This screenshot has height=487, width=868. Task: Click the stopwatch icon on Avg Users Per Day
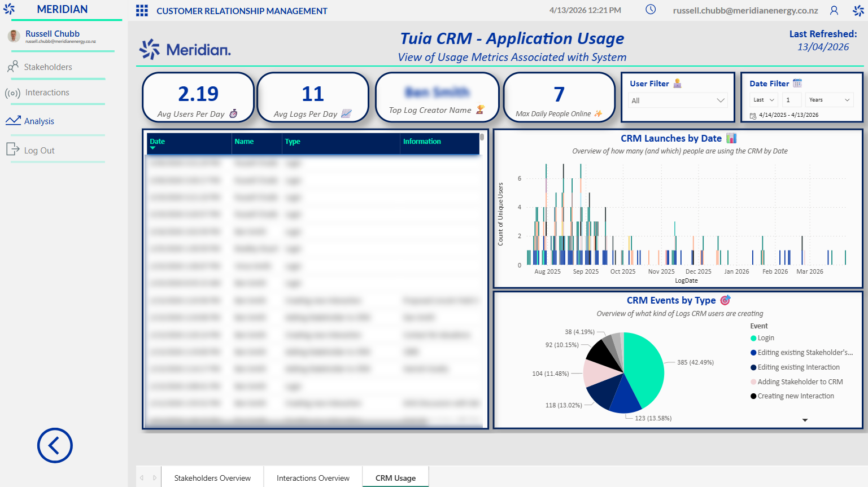click(x=233, y=113)
